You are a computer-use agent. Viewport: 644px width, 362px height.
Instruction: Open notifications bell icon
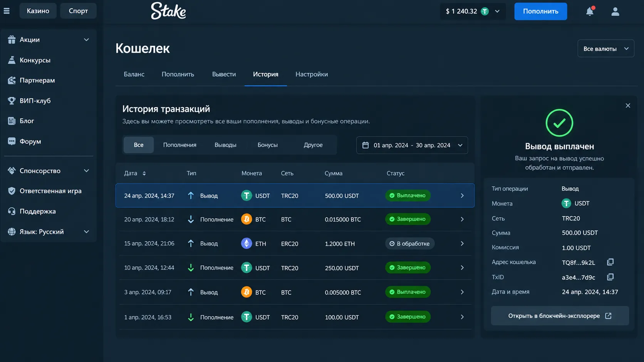590,11
